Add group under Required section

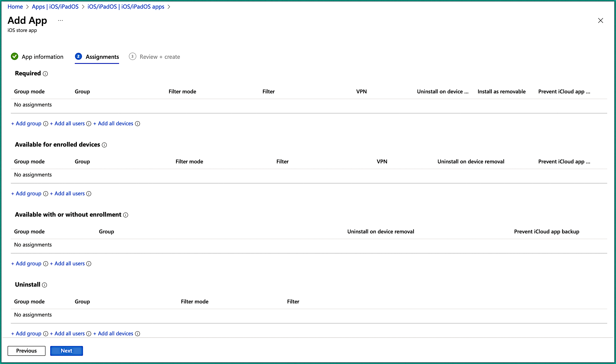click(x=26, y=124)
